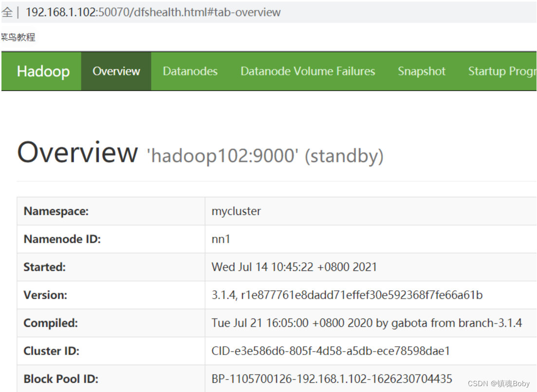Select the CID-e3e586d6 cluster ID value
This screenshot has width=537, height=392.
(x=331, y=351)
